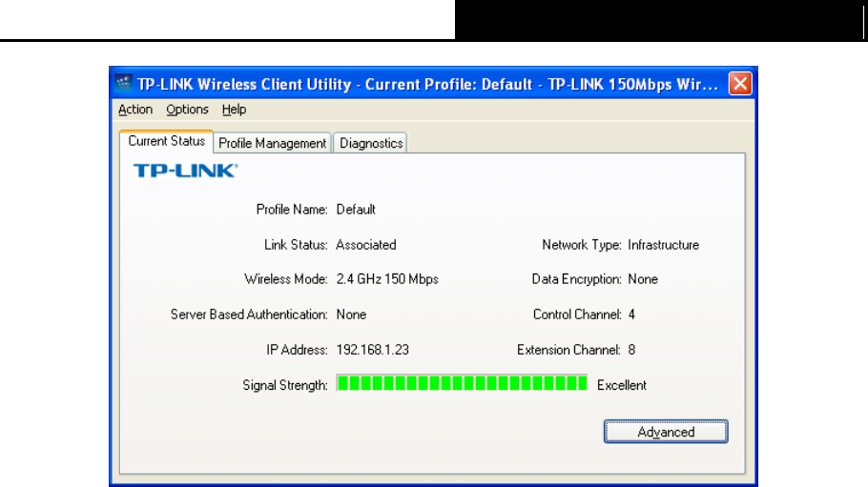Click the Network Type value Infrastructure

pos(663,245)
